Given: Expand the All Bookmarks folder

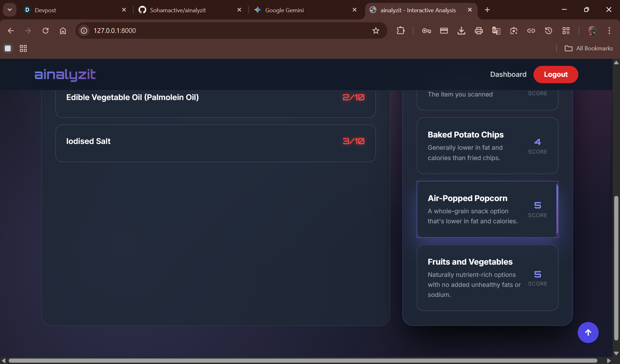Looking at the screenshot, I should click(588, 48).
